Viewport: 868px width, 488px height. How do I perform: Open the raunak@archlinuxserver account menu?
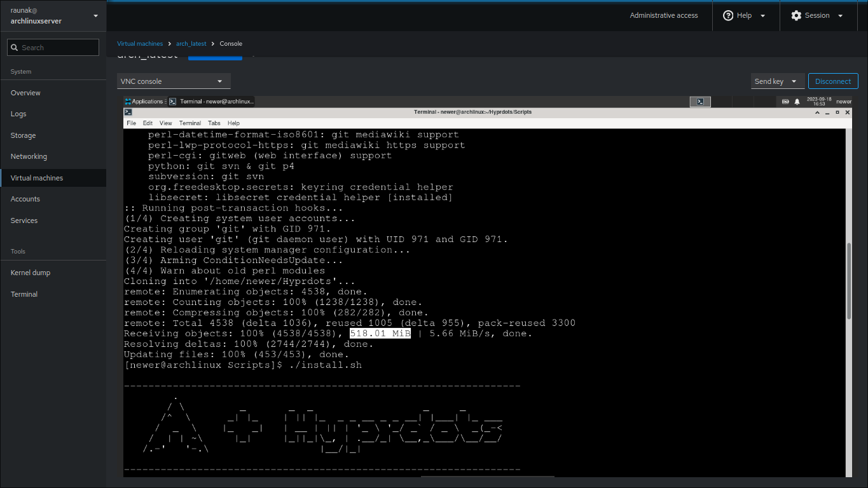(x=53, y=15)
